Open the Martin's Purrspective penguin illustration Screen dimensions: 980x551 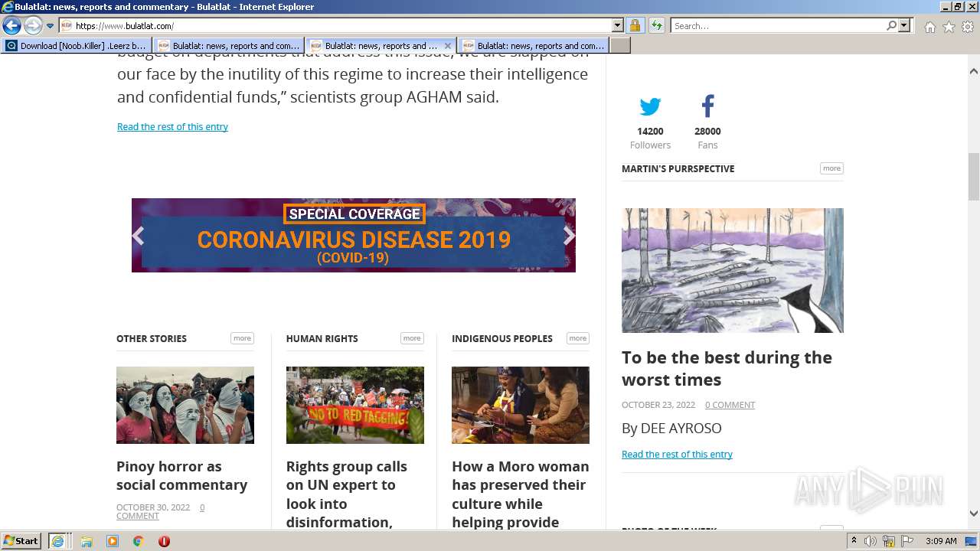click(x=733, y=270)
